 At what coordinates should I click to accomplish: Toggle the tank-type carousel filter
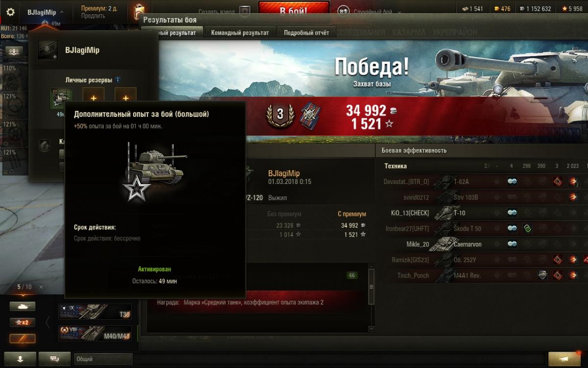click(x=23, y=306)
